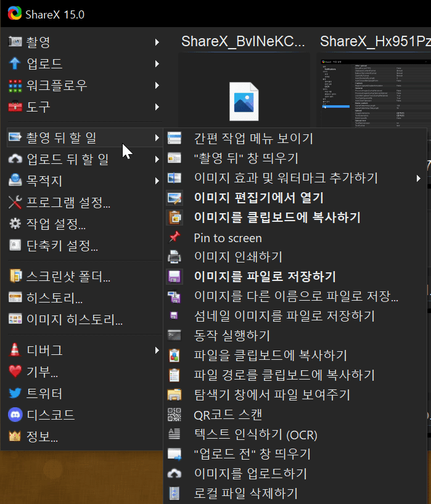The image size is (431, 504).
Task: Toggle 이미지를 파일로 저장하기 after capture
Action: coord(295,277)
